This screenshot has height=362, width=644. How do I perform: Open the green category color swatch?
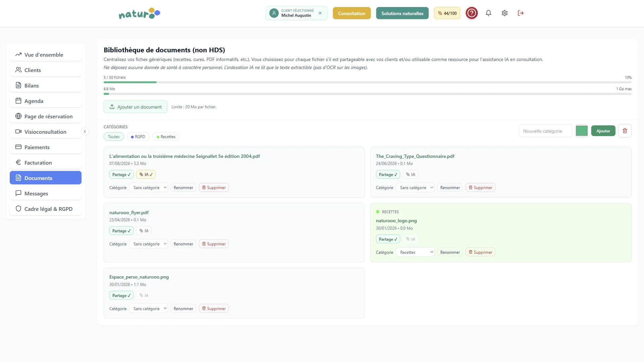(582, 131)
